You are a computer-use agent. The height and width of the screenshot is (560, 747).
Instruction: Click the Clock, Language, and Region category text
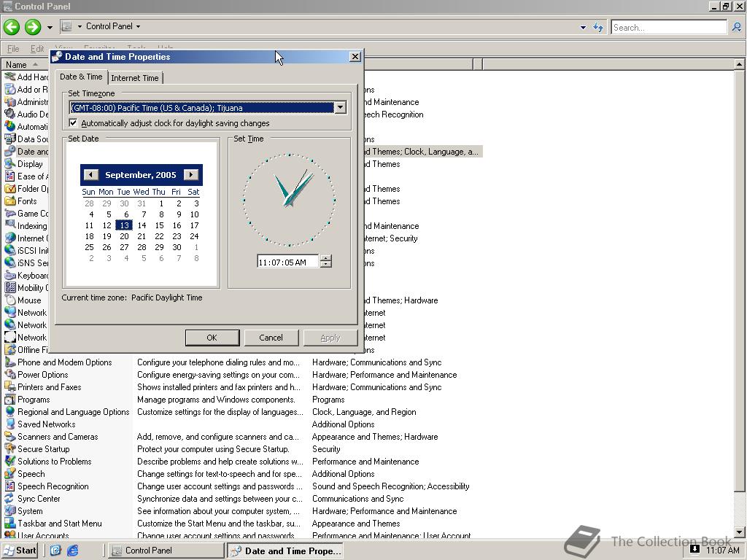(x=364, y=412)
